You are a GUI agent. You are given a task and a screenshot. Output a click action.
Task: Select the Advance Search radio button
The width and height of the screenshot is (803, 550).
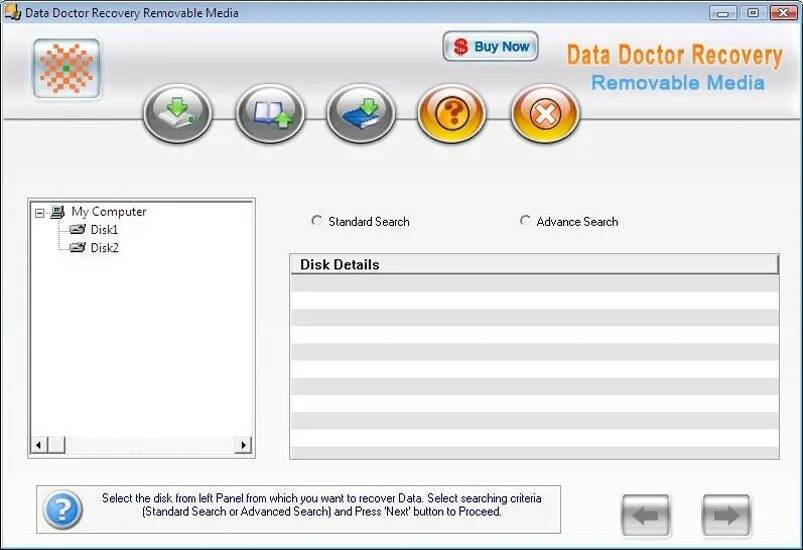(525, 221)
